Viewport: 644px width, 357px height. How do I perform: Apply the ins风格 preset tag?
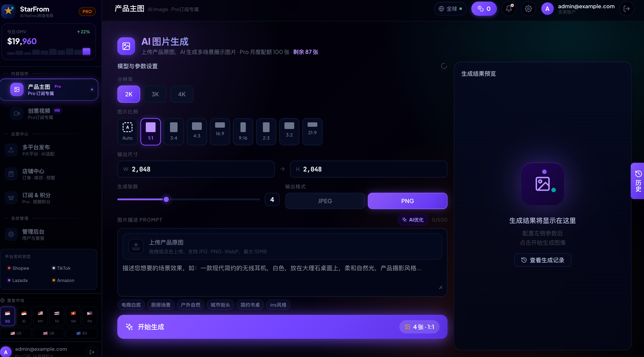278,305
